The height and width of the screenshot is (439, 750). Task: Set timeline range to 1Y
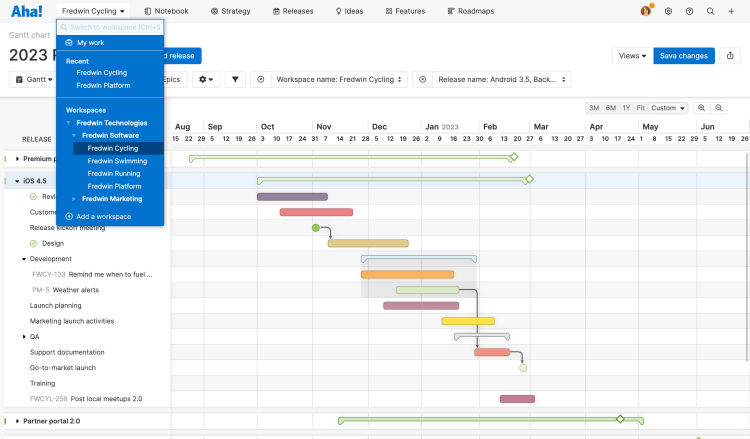click(626, 108)
